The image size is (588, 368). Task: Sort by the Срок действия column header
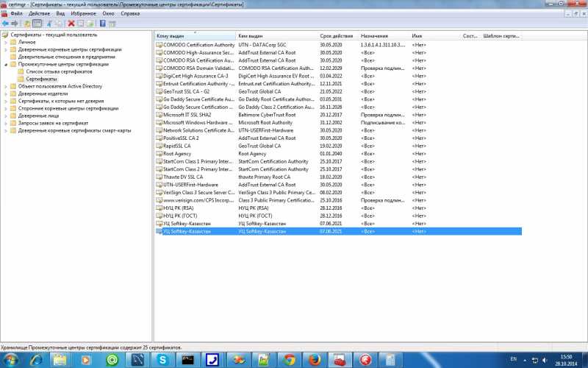[x=337, y=35]
